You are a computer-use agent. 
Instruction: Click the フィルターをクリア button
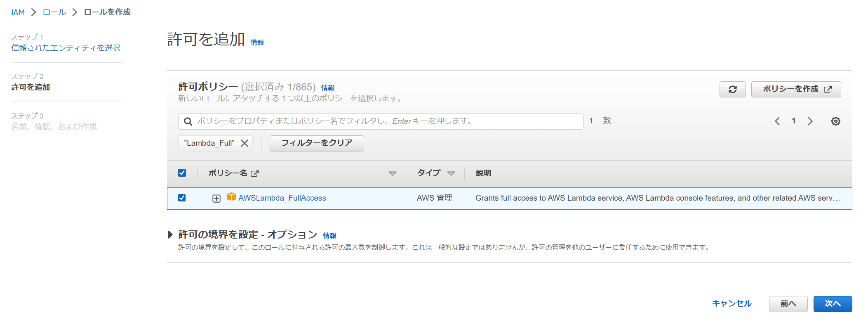click(317, 143)
